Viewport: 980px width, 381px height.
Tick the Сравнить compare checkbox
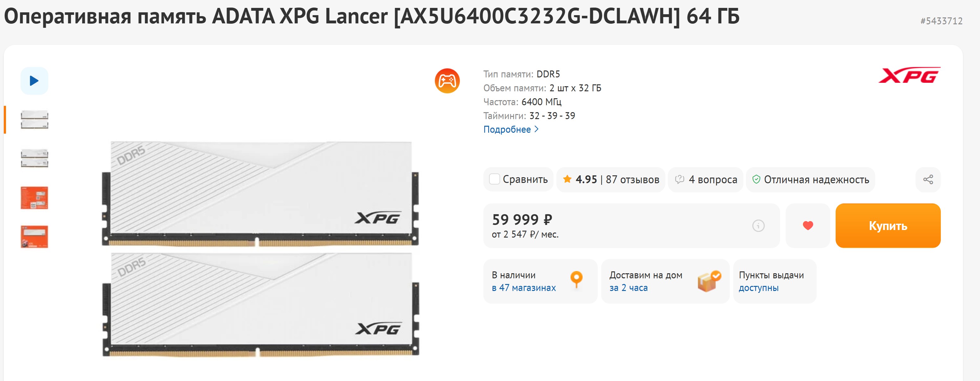494,179
